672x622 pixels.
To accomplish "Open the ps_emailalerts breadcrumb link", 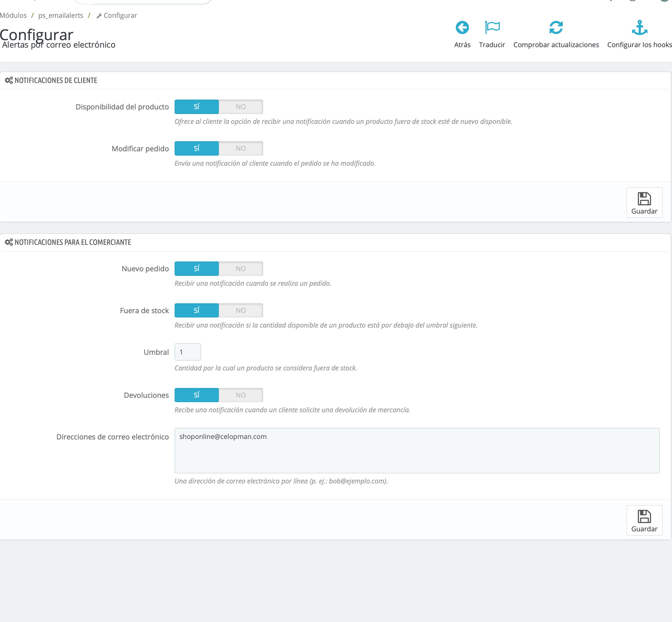I will pos(61,15).
